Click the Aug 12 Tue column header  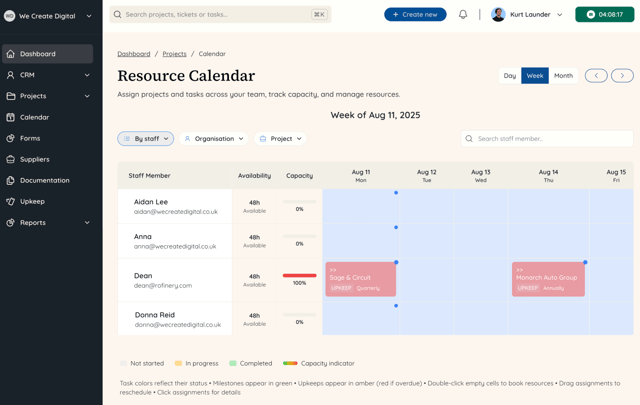point(427,176)
